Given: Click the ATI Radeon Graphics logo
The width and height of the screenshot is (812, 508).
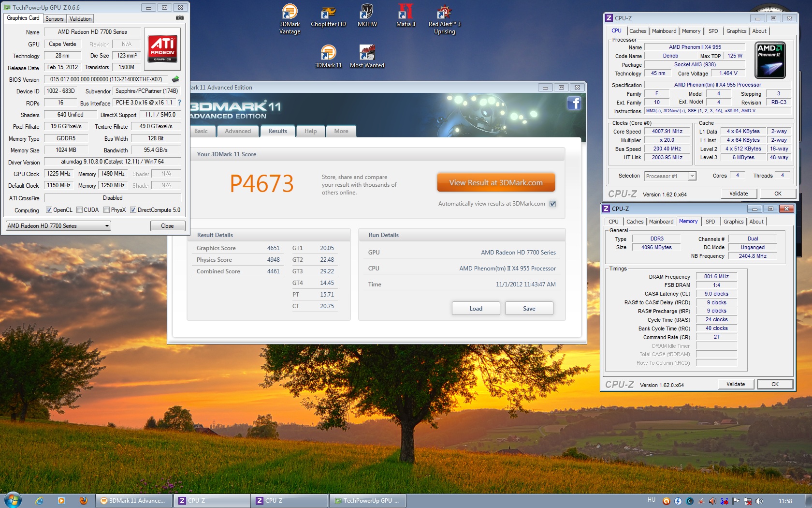Looking at the screenshot, I should [x=162, y=49].
